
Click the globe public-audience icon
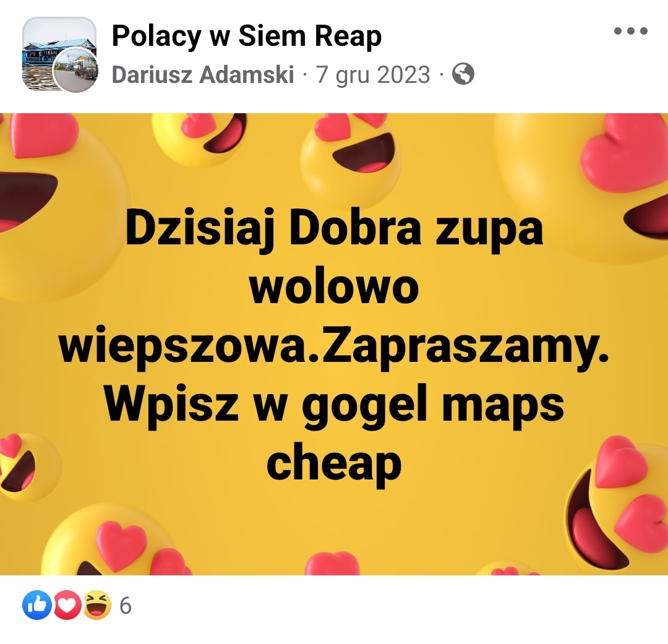click(463, 74)
